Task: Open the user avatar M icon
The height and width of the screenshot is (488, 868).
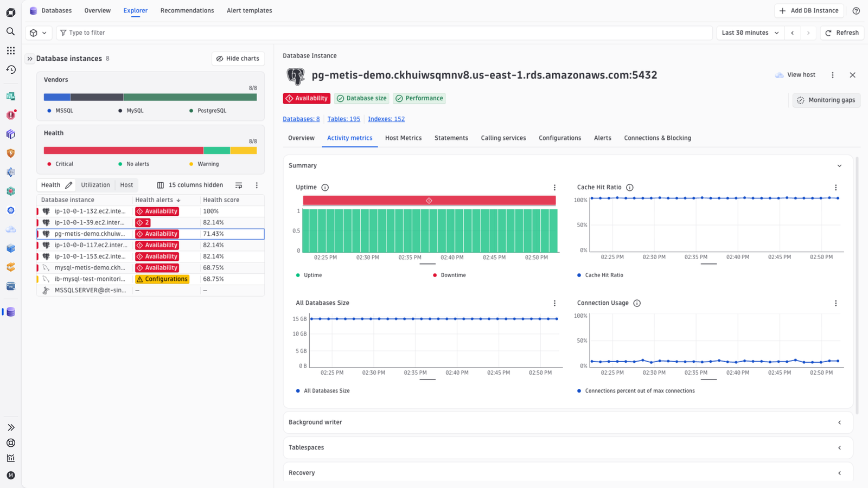Action: point(10,476)
